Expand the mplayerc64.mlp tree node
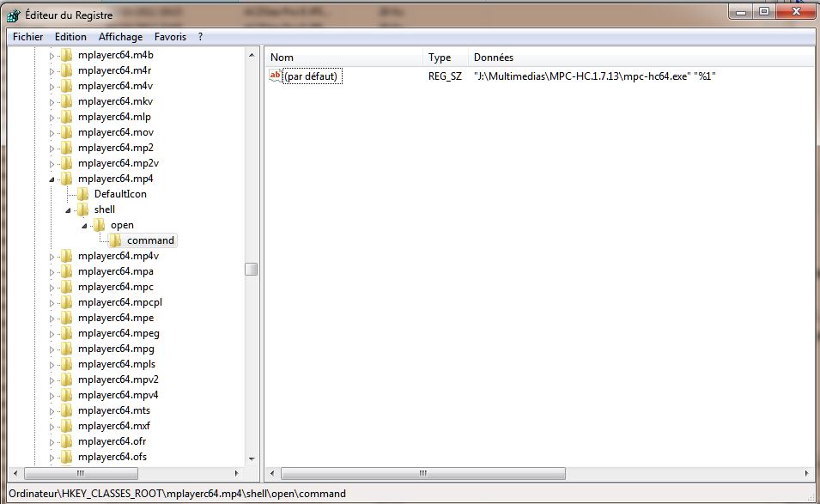820x504 pixels. (x=52, y=118)
